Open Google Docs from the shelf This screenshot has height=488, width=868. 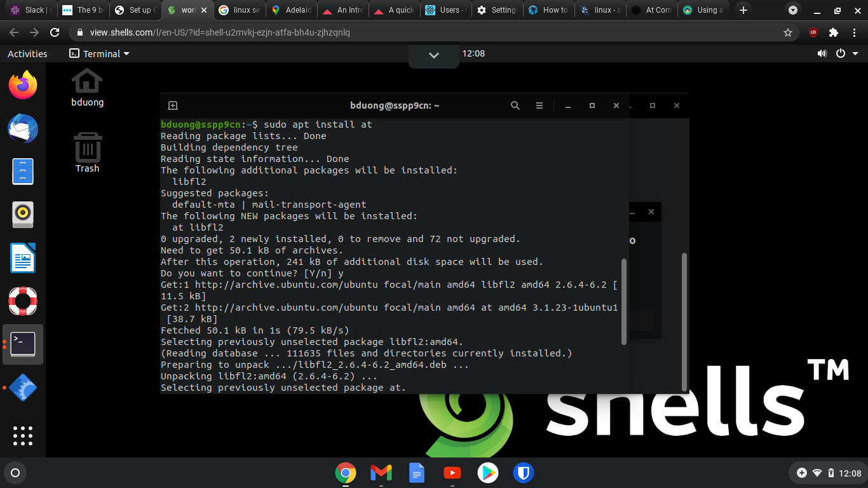coord(417,473)
